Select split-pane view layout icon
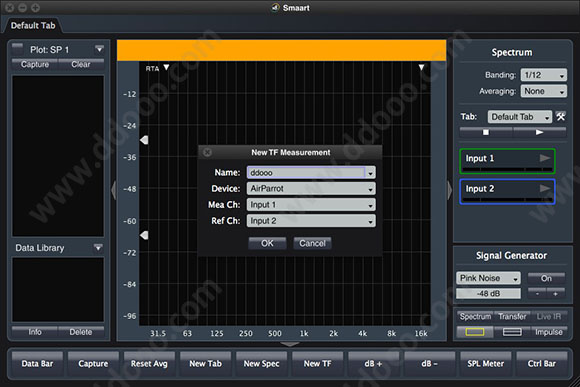Image resolution: width=580 pixels, height=387 pixels. click(x=512, y=332)
